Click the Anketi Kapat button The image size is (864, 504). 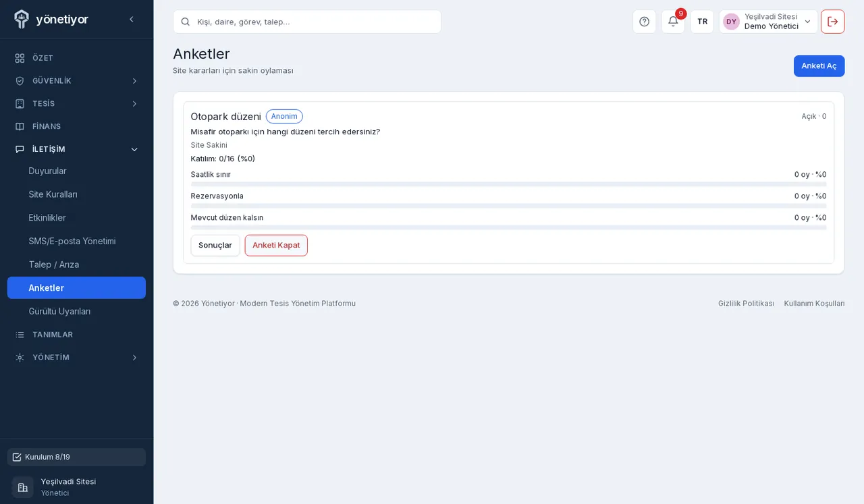(276, 246)
